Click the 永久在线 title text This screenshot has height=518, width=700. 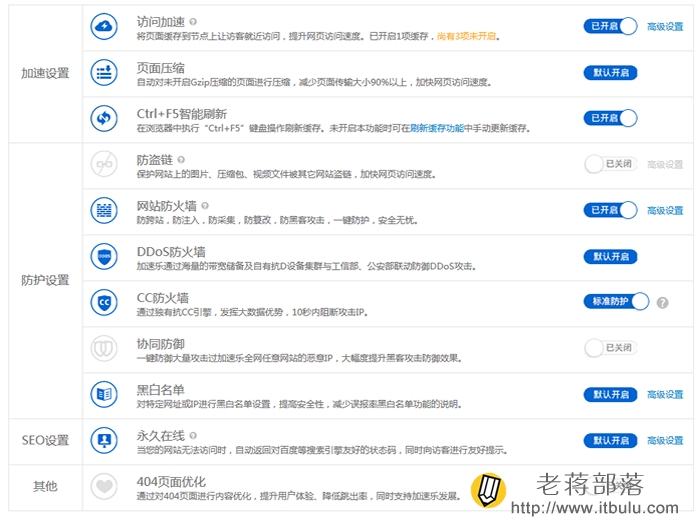pos(160,435)
